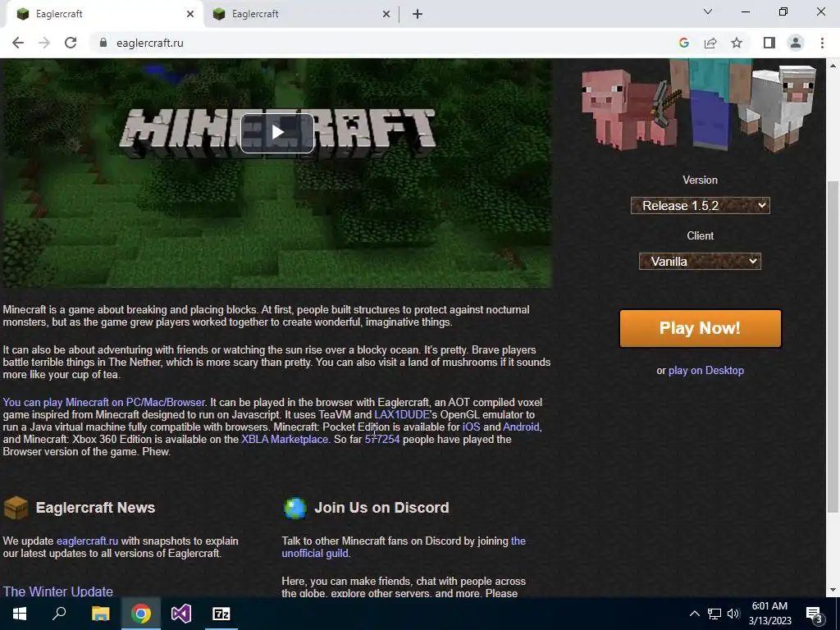The width and height of the screenshot is (840, 630).
Task: Open 7-Zip from taskbar
Action: pos(221,614)
